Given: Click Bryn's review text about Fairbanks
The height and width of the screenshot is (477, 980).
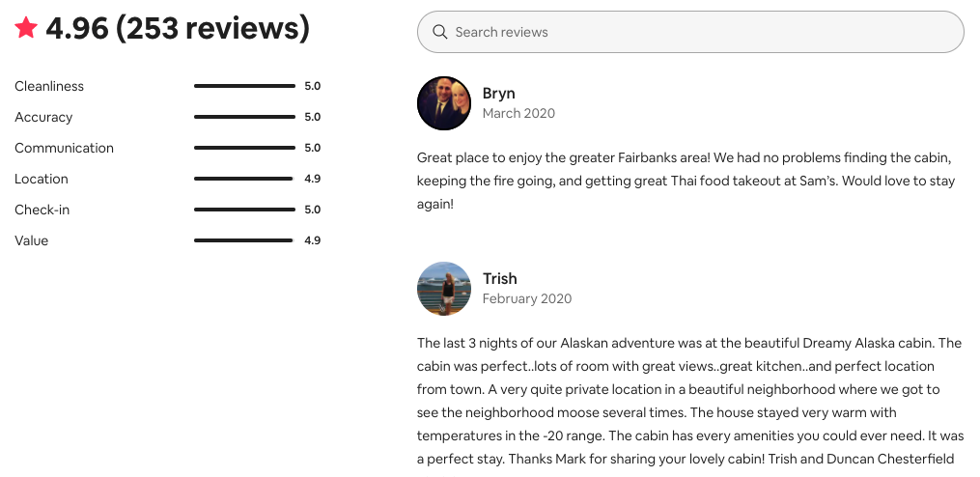Looking at the screenshot, I should click(686, 181).
